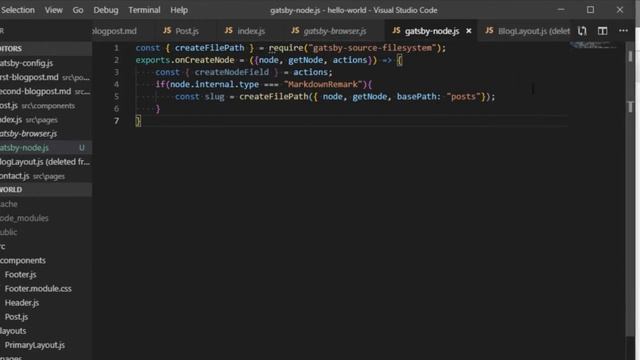Open the Selection menu
Screen dimensions: 640x360
coord(17,10)
